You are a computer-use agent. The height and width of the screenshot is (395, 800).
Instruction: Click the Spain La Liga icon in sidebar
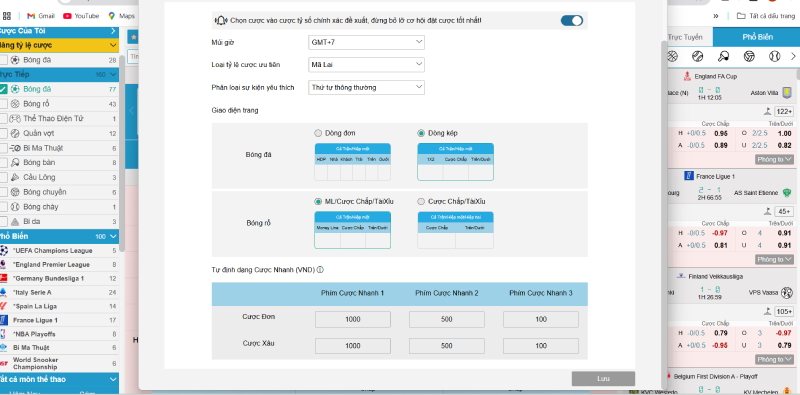pos(4,306)
